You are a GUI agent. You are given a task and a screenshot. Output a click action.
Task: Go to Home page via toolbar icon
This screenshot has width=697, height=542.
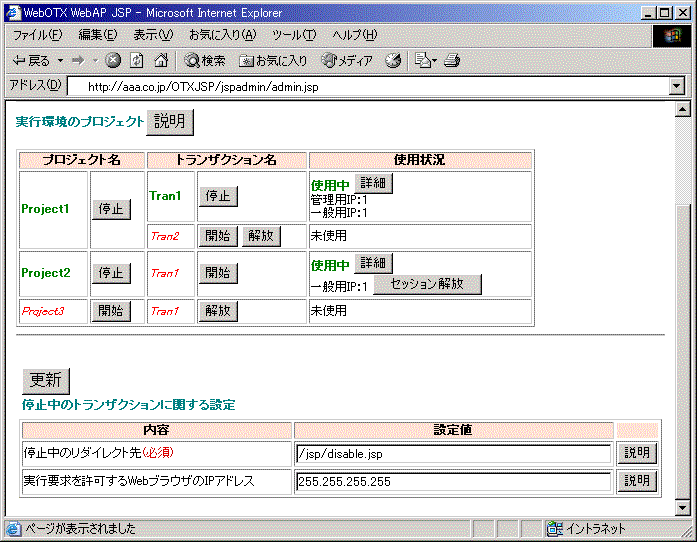click(x=160, y=61)
